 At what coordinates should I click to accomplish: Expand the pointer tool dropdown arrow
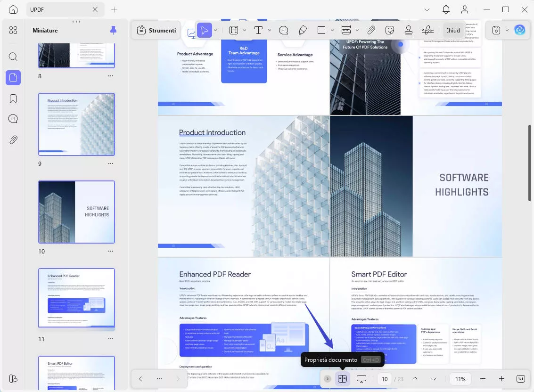(x=215, y=30)
